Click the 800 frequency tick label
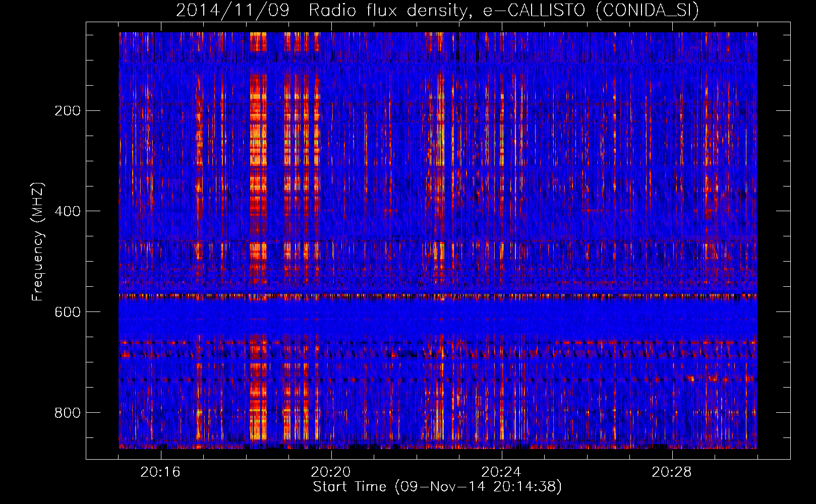 click(x=68, y=413)
